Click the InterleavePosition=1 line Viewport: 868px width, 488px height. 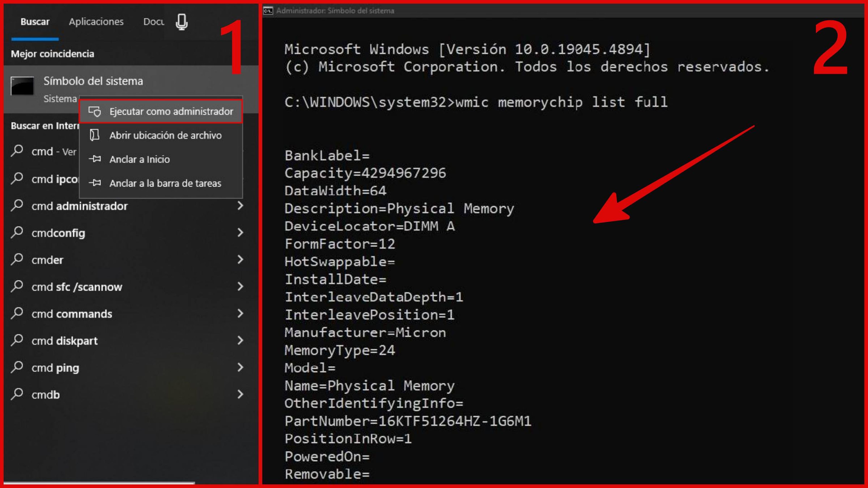coord(370,315)
